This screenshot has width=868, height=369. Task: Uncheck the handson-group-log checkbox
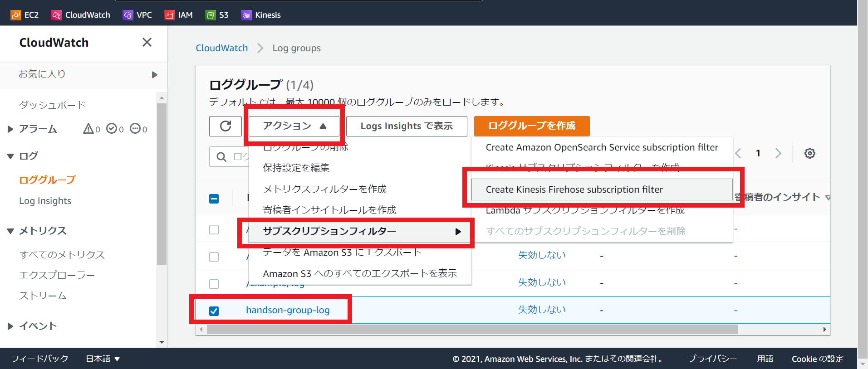click(214, 311)
